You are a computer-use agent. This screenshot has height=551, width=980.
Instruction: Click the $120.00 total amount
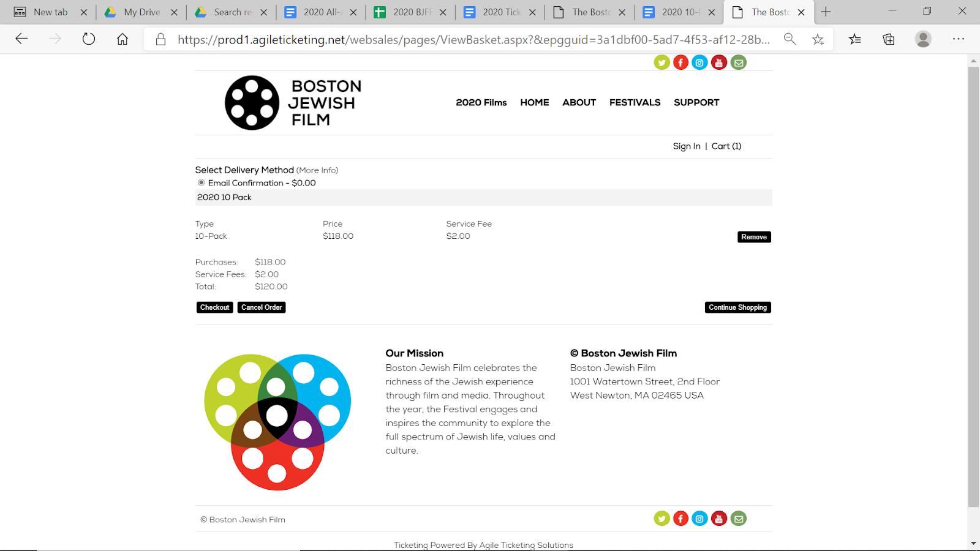271,287
